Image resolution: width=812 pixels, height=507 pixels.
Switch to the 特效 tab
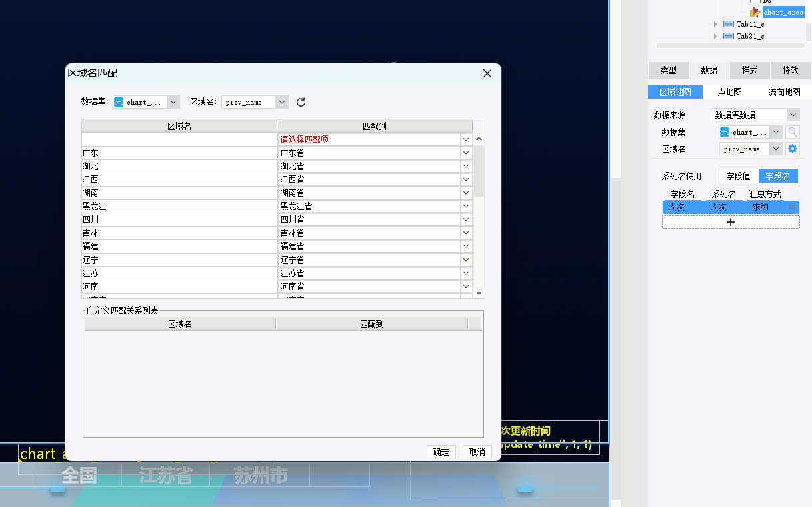click(x=790, y=70)
